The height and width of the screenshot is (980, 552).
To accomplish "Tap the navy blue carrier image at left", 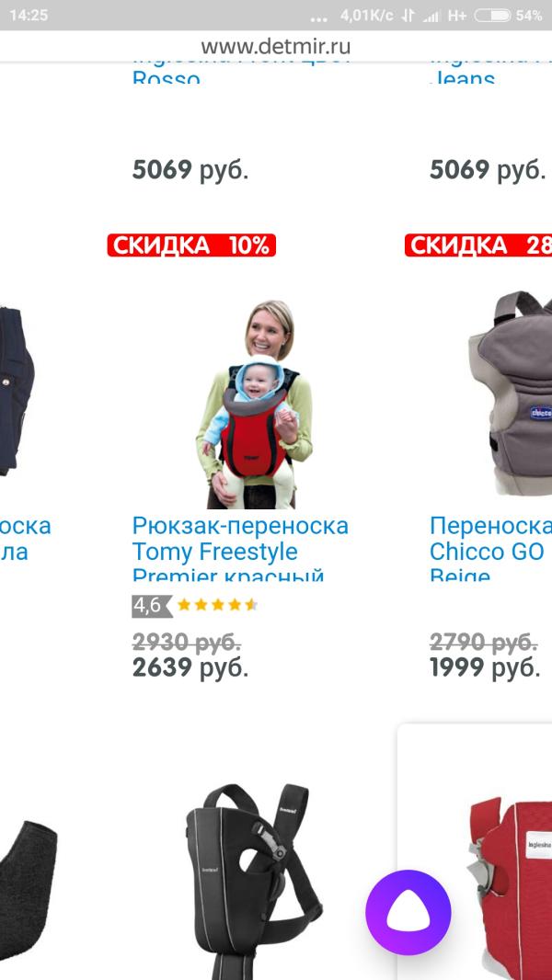I will coord(17,391).
